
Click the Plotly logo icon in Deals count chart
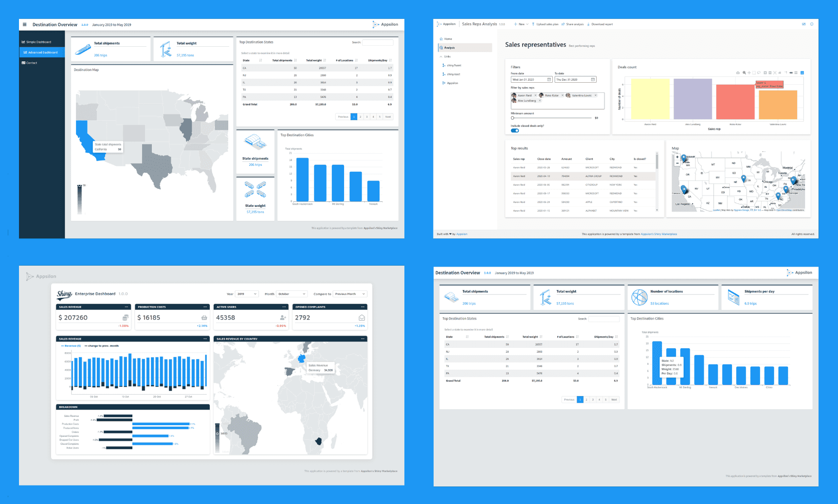[x=802, y=72]
